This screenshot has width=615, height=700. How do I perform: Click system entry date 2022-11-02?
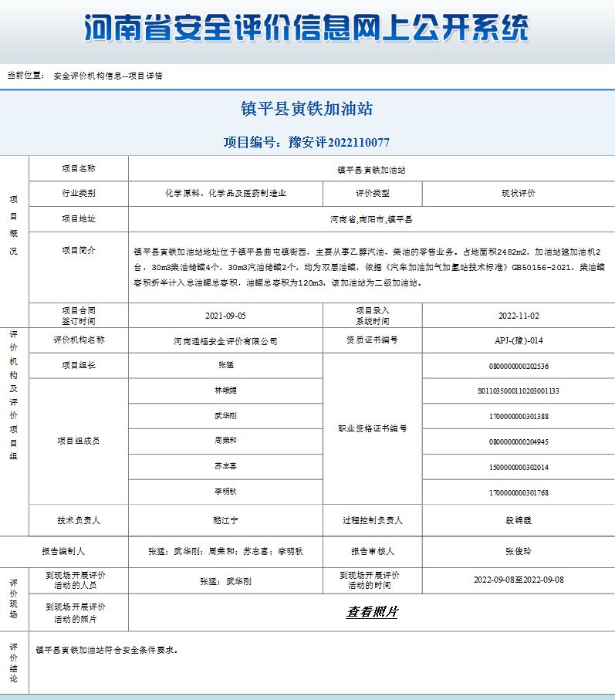(x=519, y=316)
